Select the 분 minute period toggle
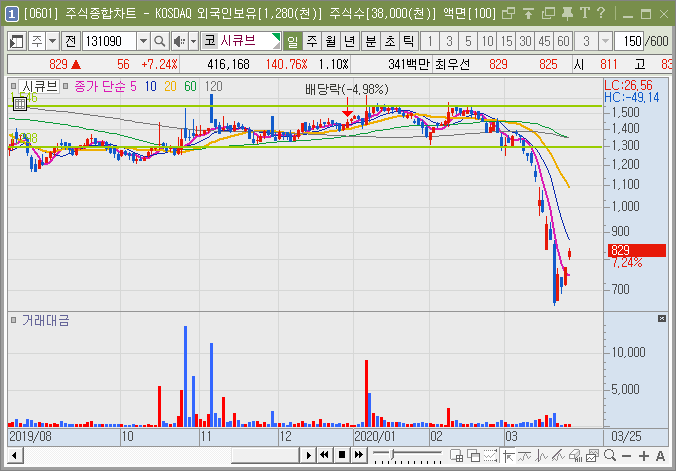The width and height of the screenshot is (676, 471). (x=371, y=41)
